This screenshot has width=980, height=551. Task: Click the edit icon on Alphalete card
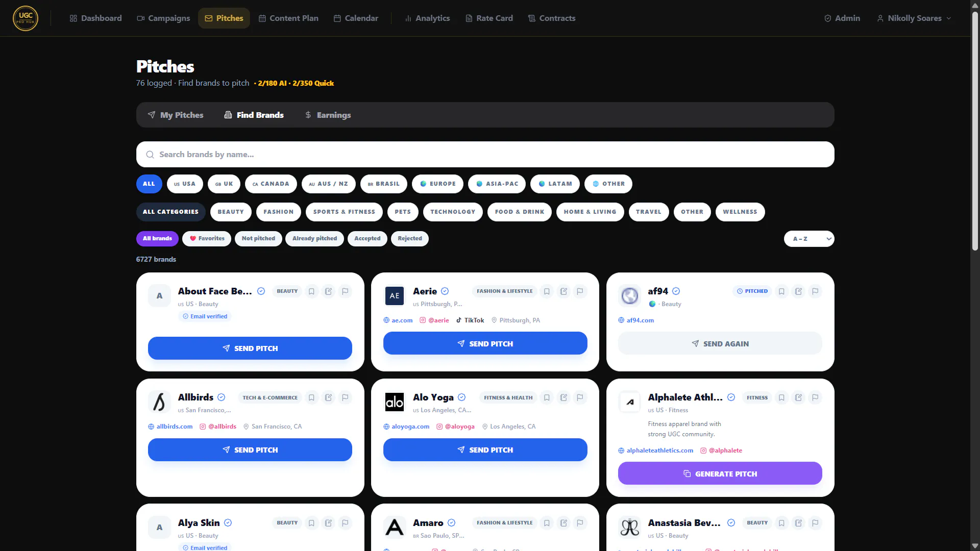[798, 397]
